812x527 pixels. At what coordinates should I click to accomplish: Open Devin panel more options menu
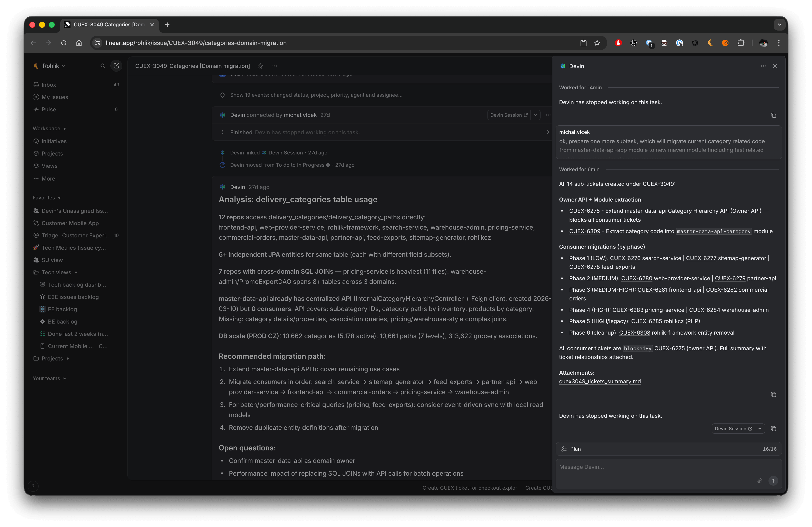tap(763, 66)
